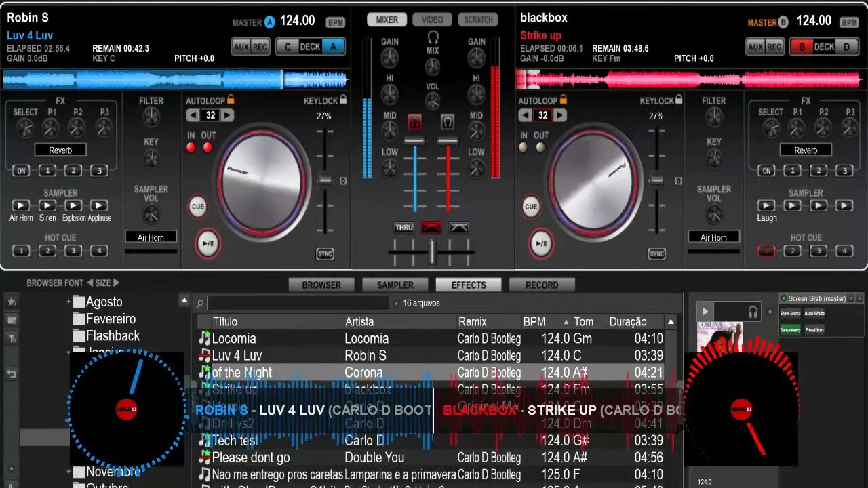Viewport: 868px width, 488px height.
Task: Click the favorites star icon in sidebar
Action: (x=12, y=302)
